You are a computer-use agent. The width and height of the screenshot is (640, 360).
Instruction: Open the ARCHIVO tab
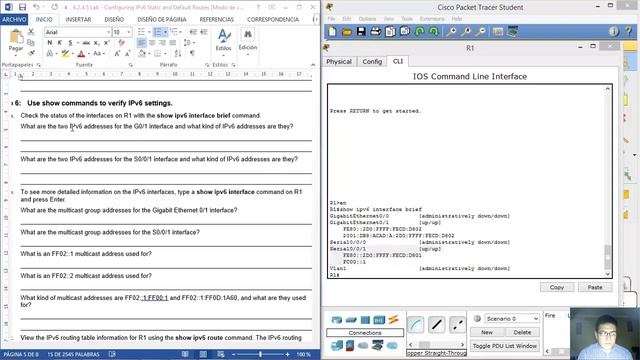[14, 20]
